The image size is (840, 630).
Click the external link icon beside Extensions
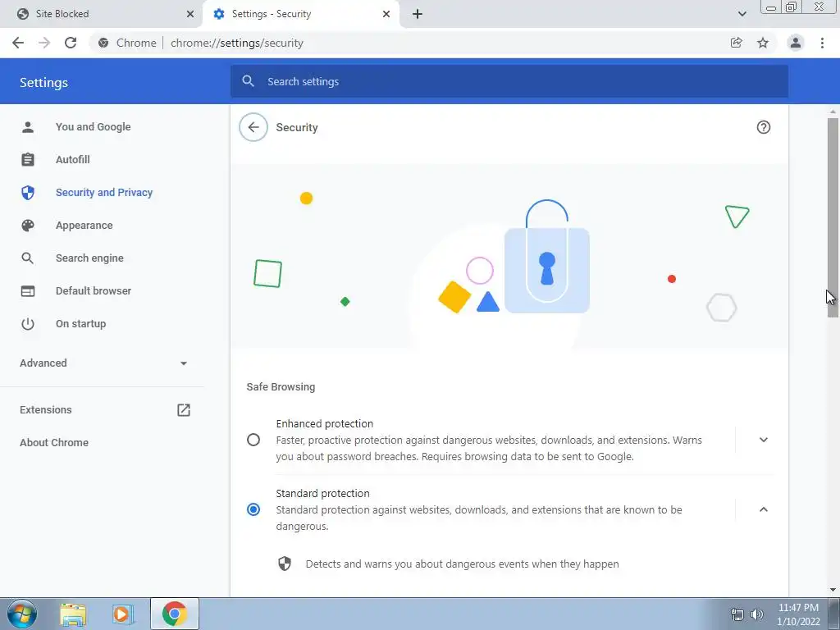click(184, 410)
